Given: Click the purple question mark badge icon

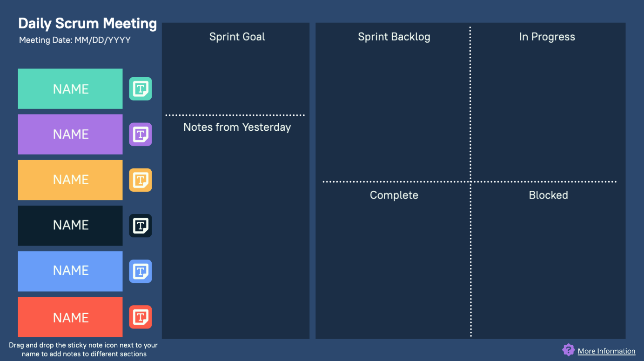Looking at the screenshot, I should tap(568, 350).
